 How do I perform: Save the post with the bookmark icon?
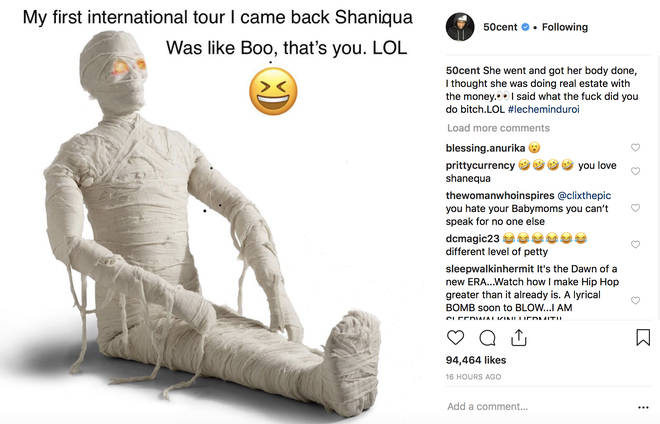pyautogui.click(x=643, y=337)
